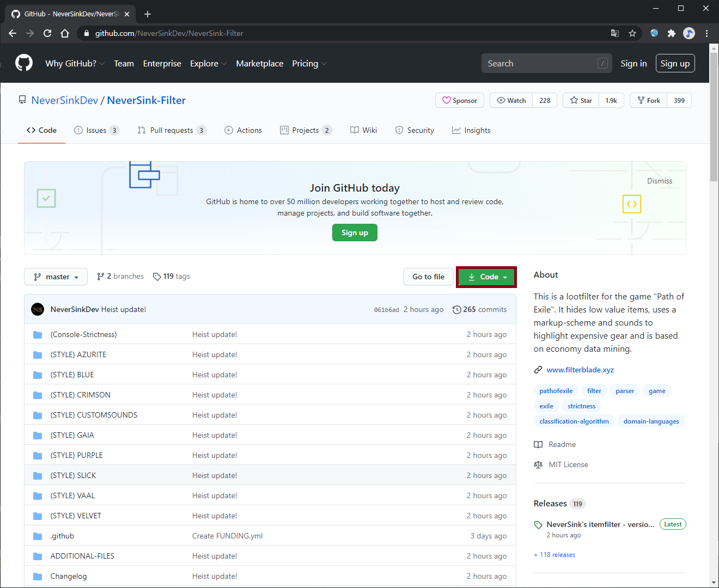Click the tag icon of latest release
Screen dimensions: 719x588
pyautogui.click(x=538, y=525)
